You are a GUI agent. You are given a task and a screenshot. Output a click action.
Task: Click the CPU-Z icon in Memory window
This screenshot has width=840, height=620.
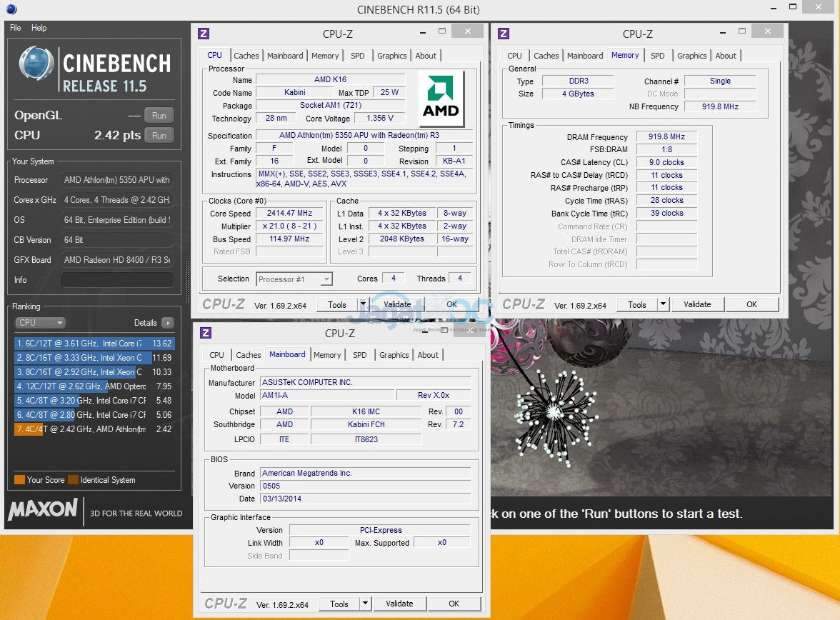(504, 34)
